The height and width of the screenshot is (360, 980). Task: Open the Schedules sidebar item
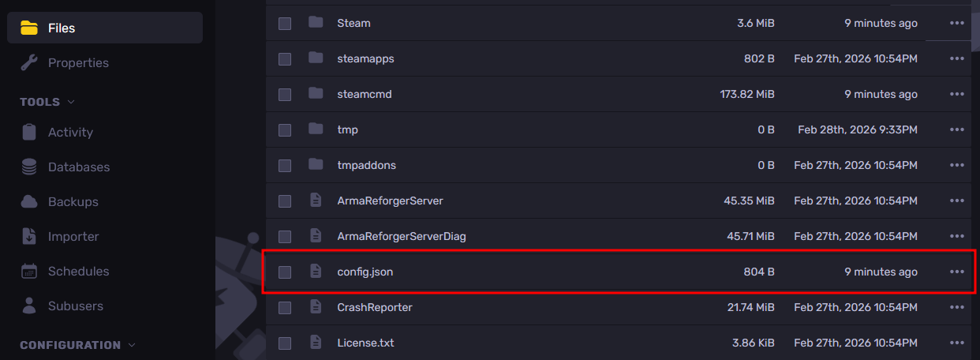click(78, 272)
